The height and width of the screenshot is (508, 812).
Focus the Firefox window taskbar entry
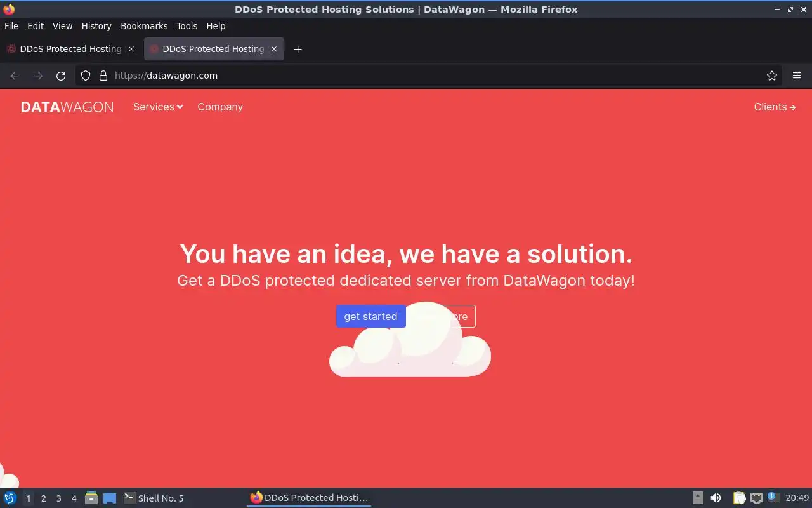309,498
